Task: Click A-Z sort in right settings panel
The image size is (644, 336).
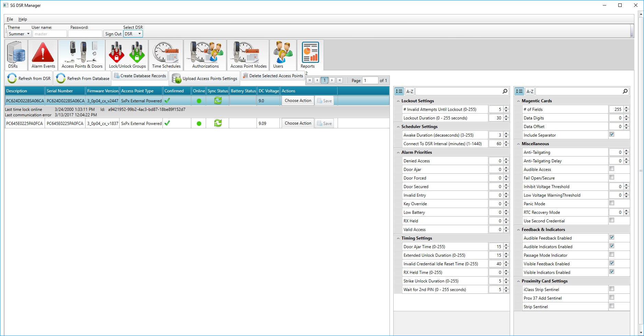Action: (530, 91)
